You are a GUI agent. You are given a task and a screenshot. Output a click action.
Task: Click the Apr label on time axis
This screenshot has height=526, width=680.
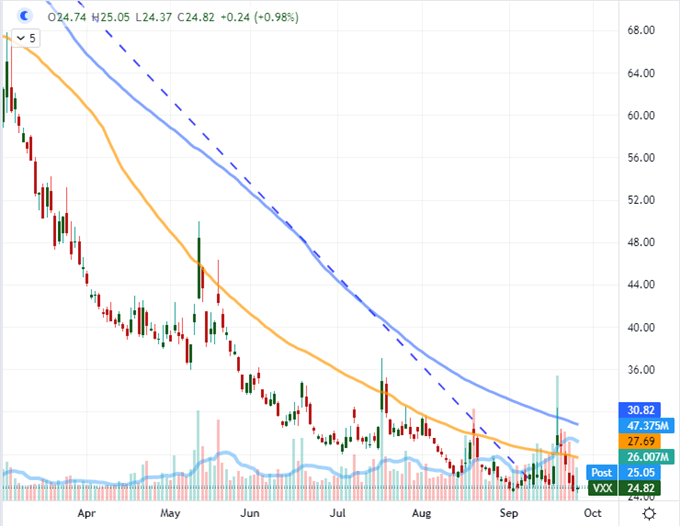[86, 513]
